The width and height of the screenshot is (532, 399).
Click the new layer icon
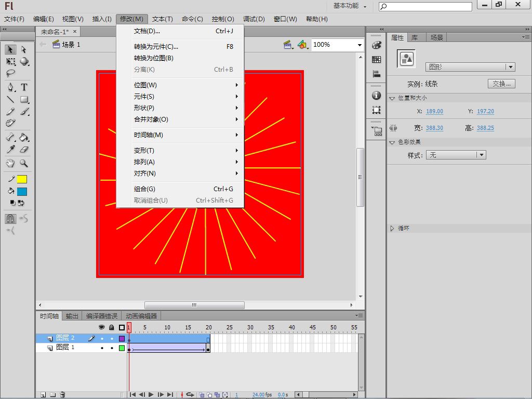(x=43, y=395)
